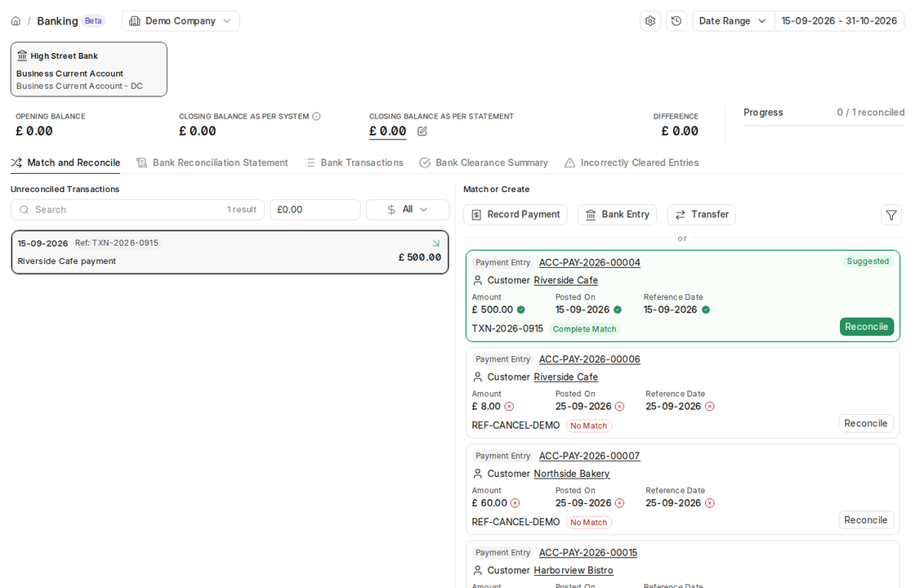Click the 0 / 1 reconciled text
Screen dimensions: 915x588
(x=871, y=113)
